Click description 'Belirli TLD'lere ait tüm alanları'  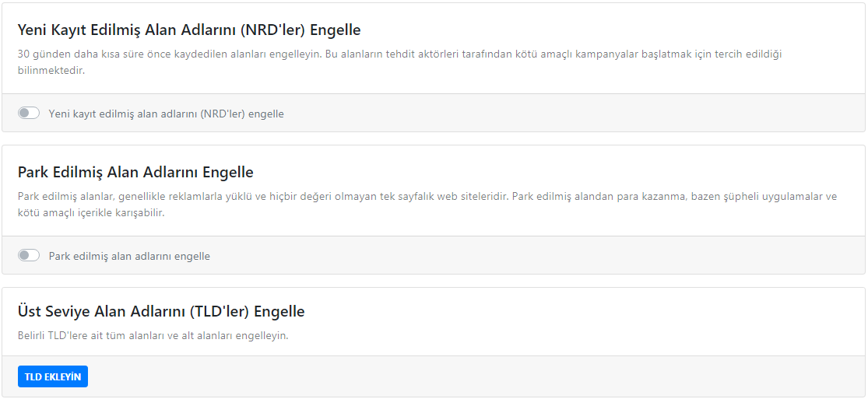(153, 336)
